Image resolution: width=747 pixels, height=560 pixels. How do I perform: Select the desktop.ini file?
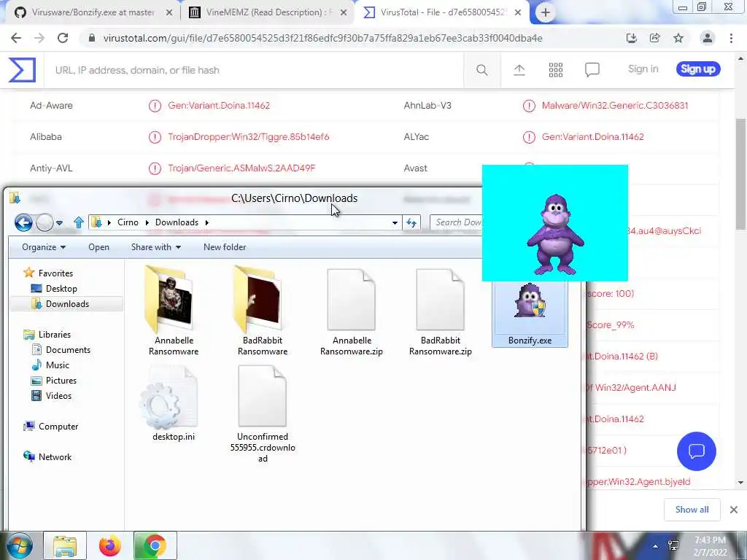tap(174, 404)
